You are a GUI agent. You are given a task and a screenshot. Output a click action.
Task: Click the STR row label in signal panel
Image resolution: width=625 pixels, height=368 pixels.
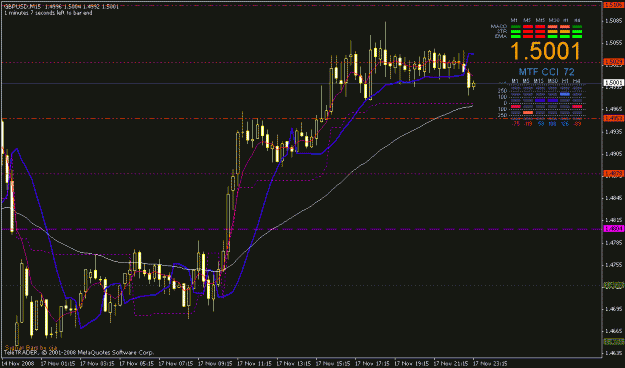[x=502, y=31]
